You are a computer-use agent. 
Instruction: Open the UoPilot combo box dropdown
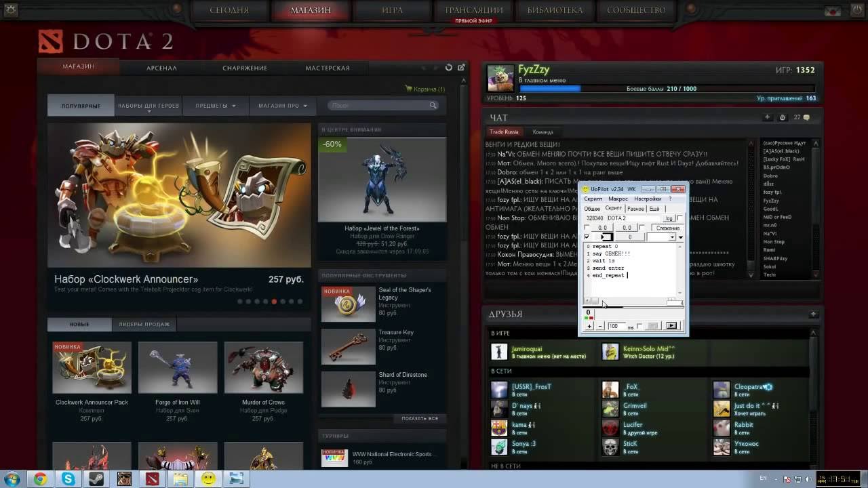coord(671,237)
